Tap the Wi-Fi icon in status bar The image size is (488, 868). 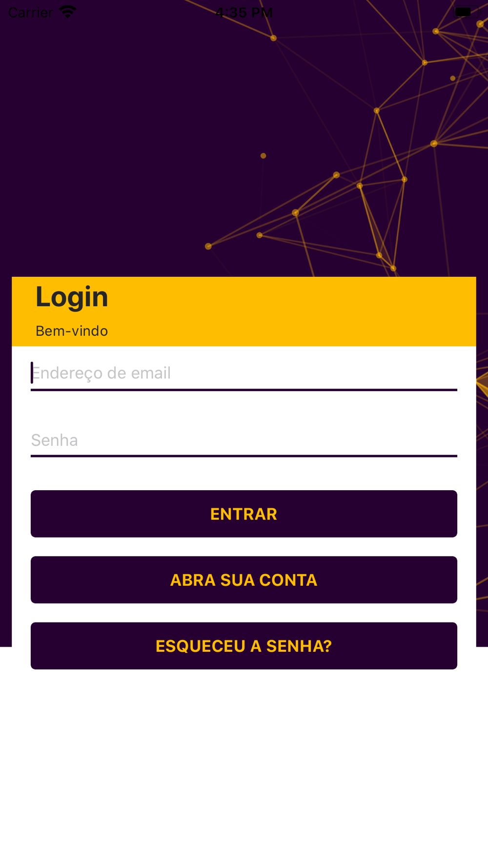67,12
